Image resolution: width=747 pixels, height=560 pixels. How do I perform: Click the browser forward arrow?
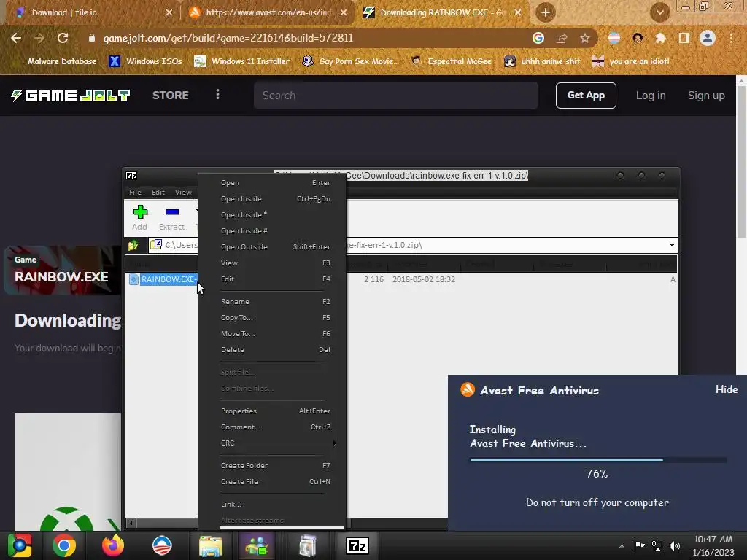39,38
